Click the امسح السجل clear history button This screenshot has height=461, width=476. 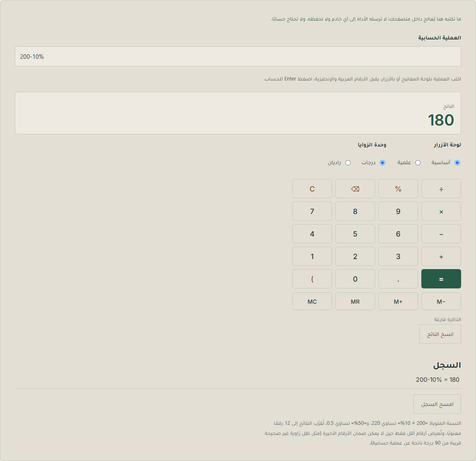[x=437, y=404]
